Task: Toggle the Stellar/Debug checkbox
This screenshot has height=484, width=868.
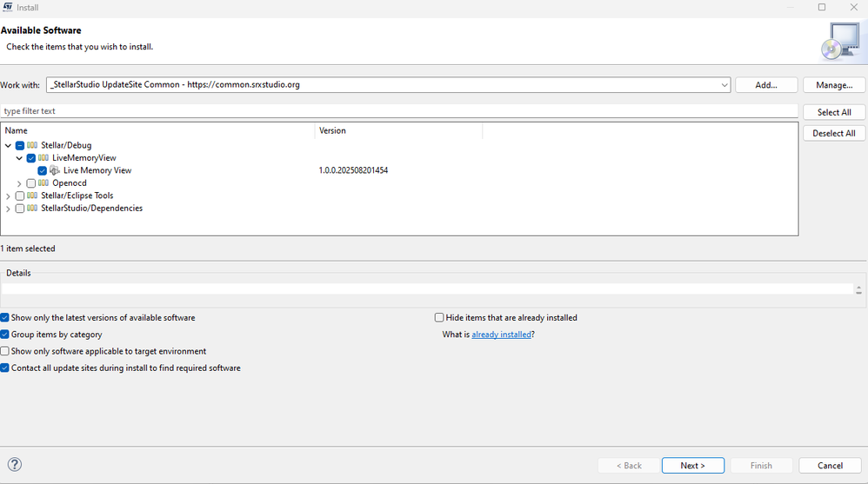Action: 20,145
